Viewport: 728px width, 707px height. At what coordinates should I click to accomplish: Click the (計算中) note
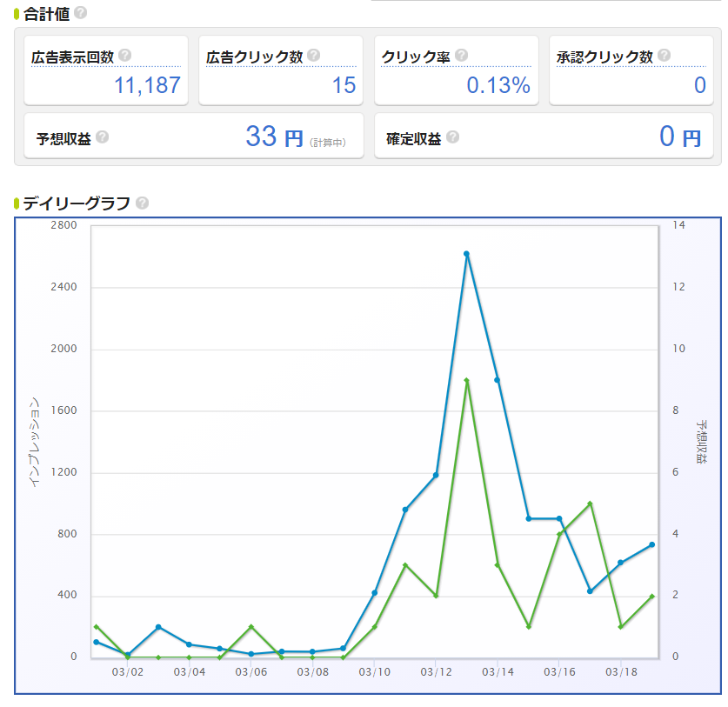pyautogui.click(x=328, y=143)
